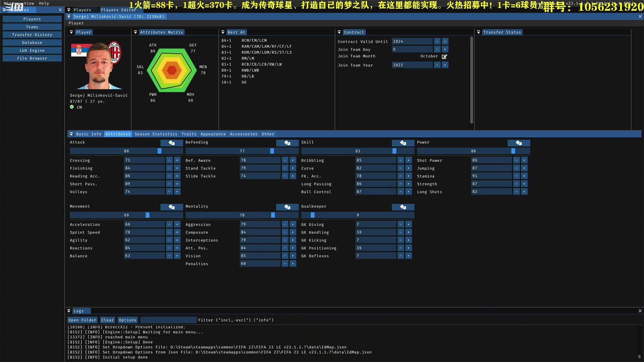The height and width of the screenshot is (362, 644).
Task: Open the Other tab
Action: tap(268, 134)
